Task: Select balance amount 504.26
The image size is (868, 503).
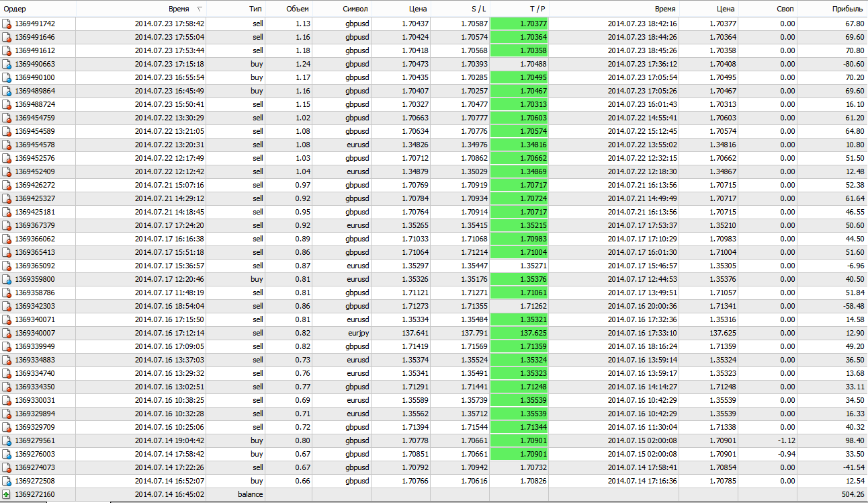Action: point(852,494)
